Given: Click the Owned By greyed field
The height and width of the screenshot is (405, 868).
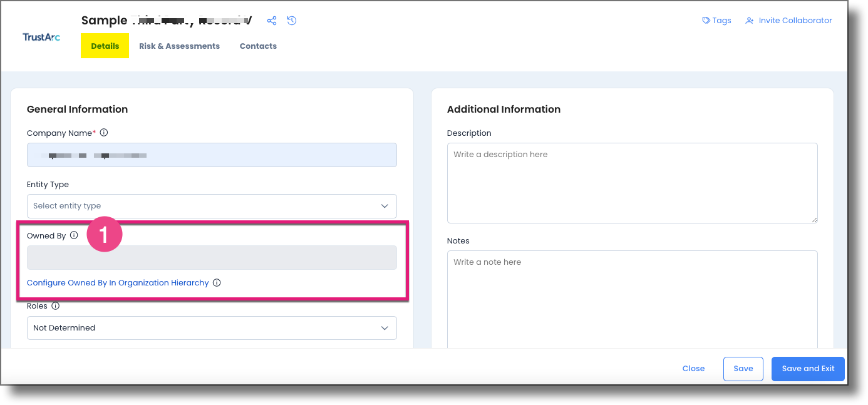Looking at the screenshot, I should tap(212, 257).
